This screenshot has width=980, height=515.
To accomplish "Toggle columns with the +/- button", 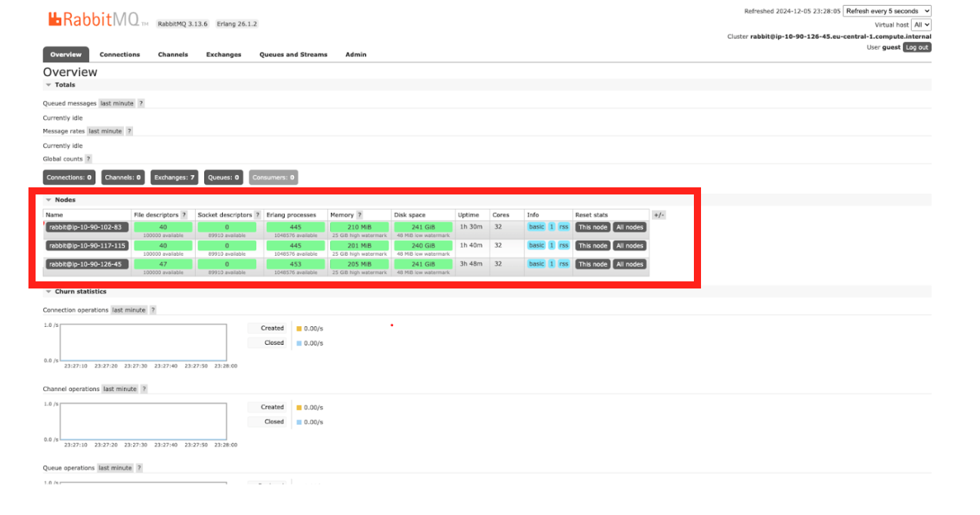I will (659, 214).
